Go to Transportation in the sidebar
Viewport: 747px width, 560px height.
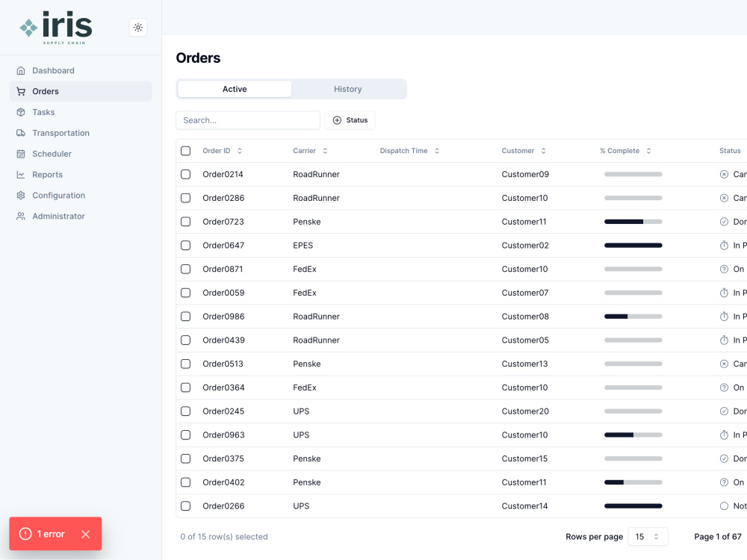tap(81, 133)
